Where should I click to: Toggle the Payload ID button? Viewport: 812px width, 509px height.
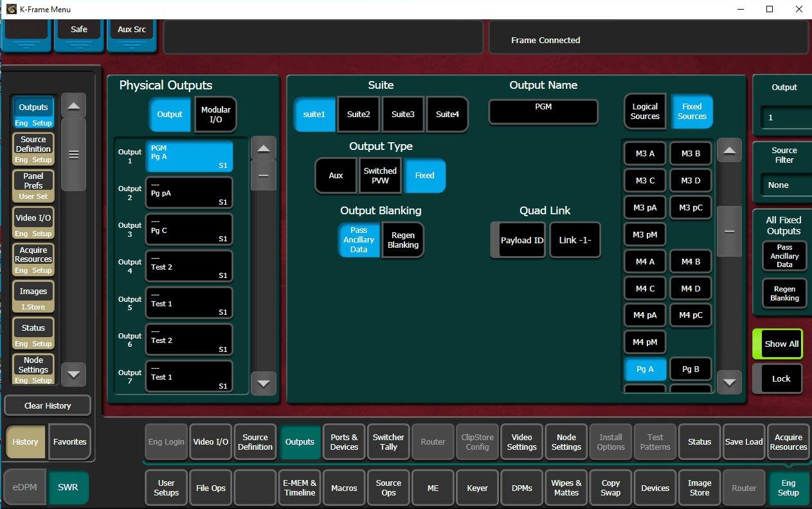(x=518, y=240)
